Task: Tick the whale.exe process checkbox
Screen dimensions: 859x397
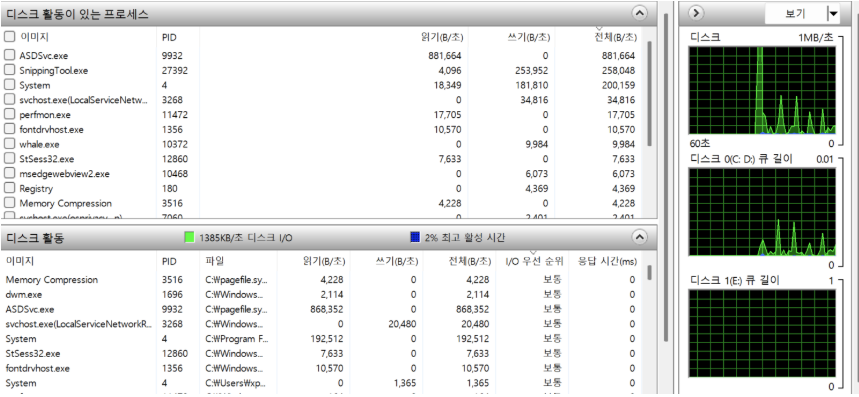Action: click(x=9, y=144)
